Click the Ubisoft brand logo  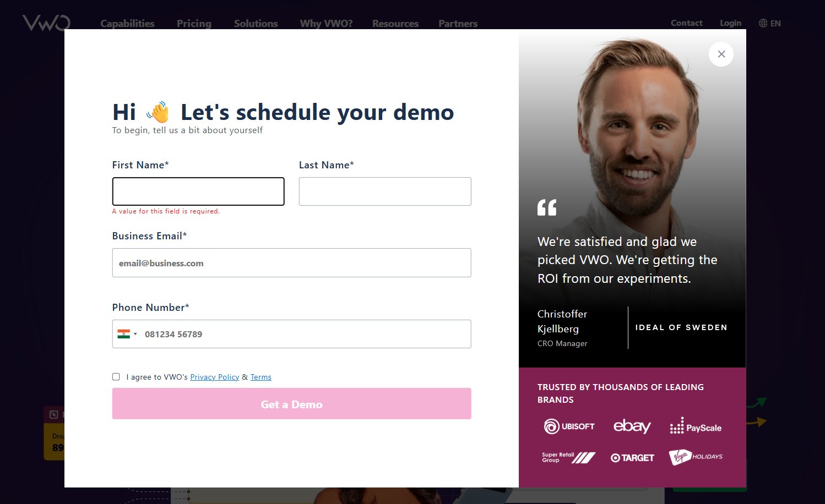[569, 426]
